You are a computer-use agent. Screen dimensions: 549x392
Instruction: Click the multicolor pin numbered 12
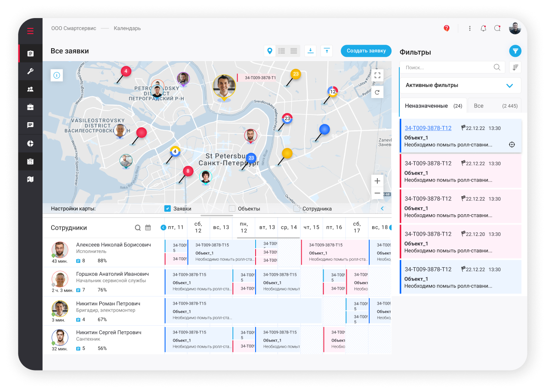(x=333, y=91)
